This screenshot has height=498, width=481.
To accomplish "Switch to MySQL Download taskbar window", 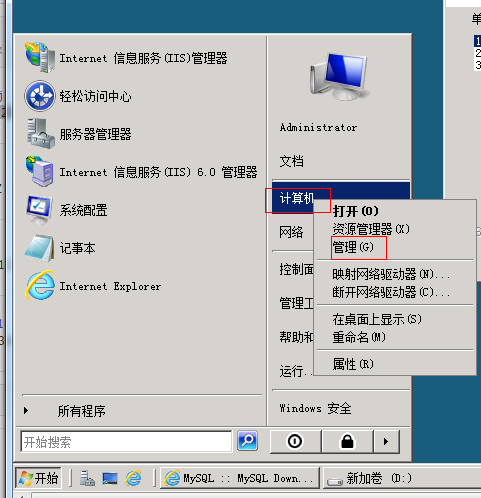I will click(x=240, y=478).
